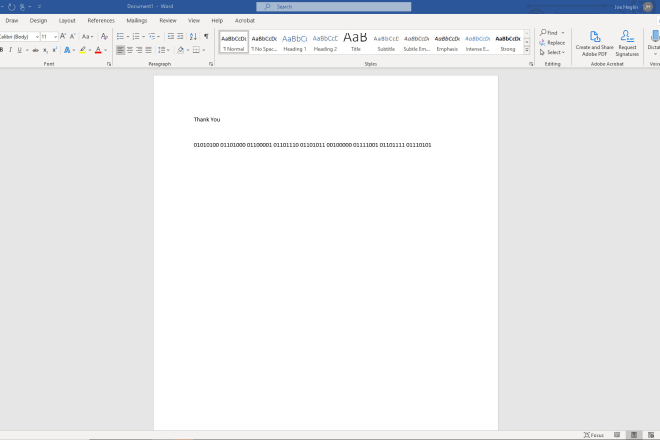
Task: Apply subscript formatting
Action: tap(45, 50)
